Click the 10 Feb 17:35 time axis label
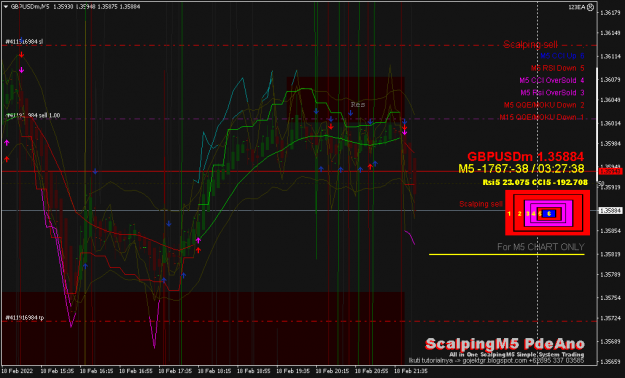 click(x=175, y=371)
